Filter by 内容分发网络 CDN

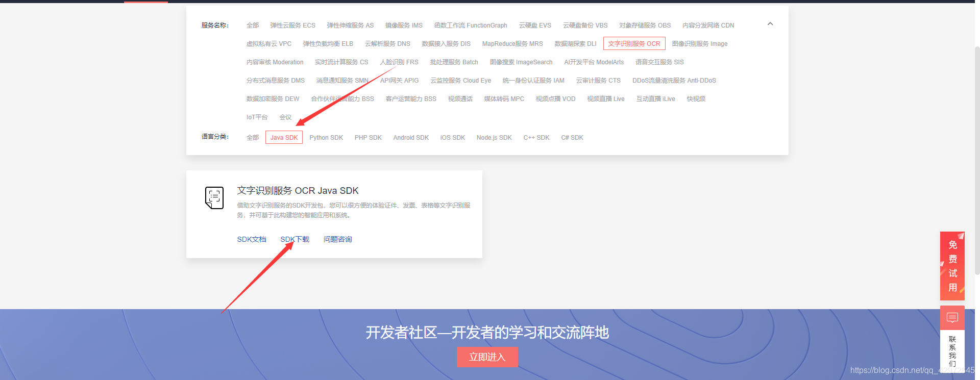point(708,26)
